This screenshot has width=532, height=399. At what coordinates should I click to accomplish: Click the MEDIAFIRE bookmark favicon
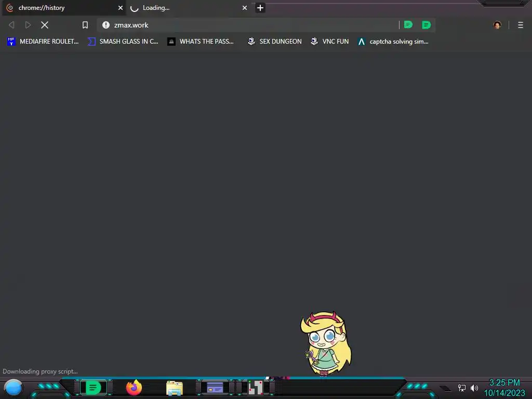[11, 42]
